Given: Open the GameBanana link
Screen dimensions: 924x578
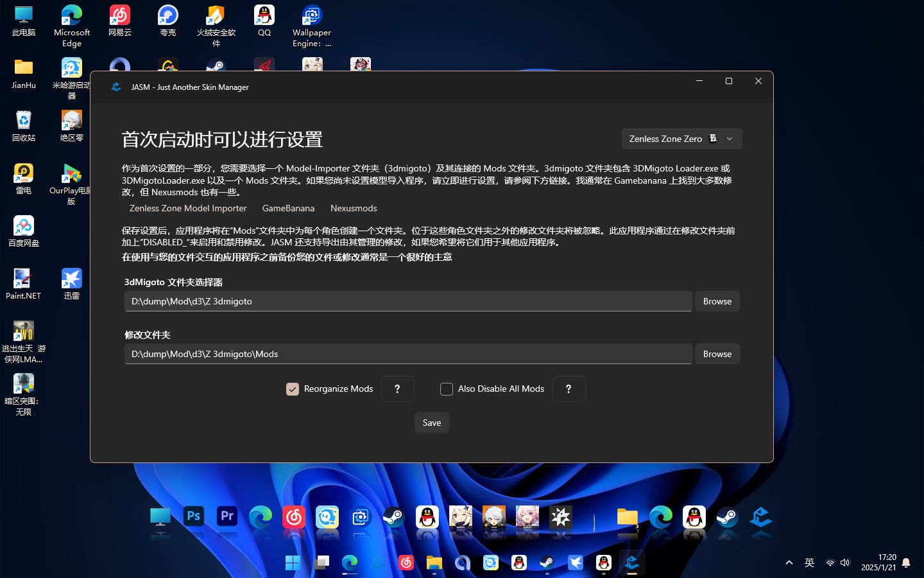Looking at the screenshot, I should (287, 208).
